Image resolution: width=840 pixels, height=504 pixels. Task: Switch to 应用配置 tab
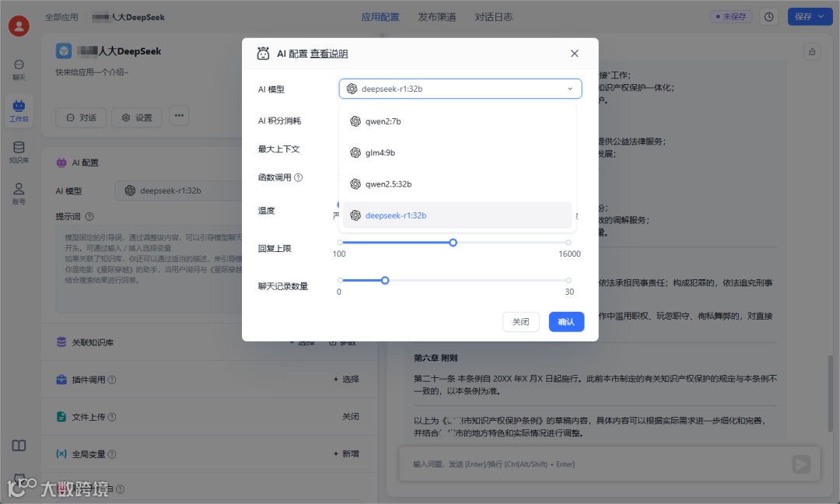click(380, 17)
